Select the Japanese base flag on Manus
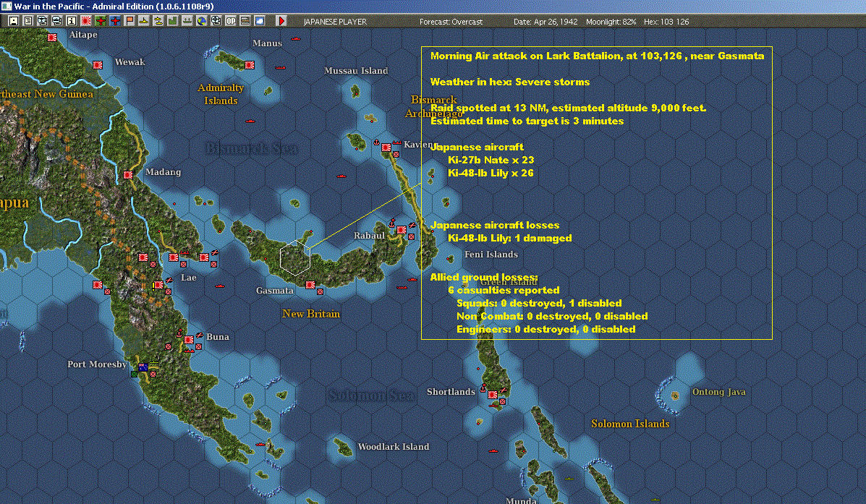 (x=250, y=64)
